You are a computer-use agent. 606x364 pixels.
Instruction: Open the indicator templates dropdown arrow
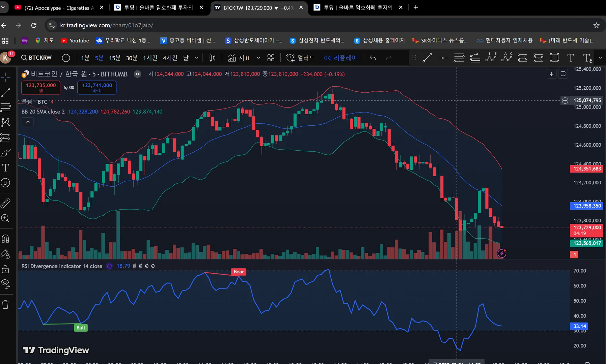pyautogui.click(x=258, y=58)
